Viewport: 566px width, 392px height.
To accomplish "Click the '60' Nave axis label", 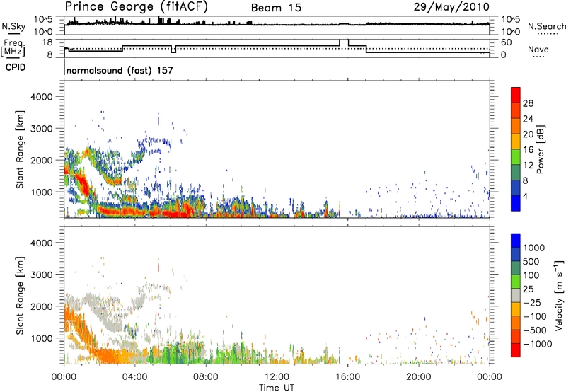I will (507, 42).
